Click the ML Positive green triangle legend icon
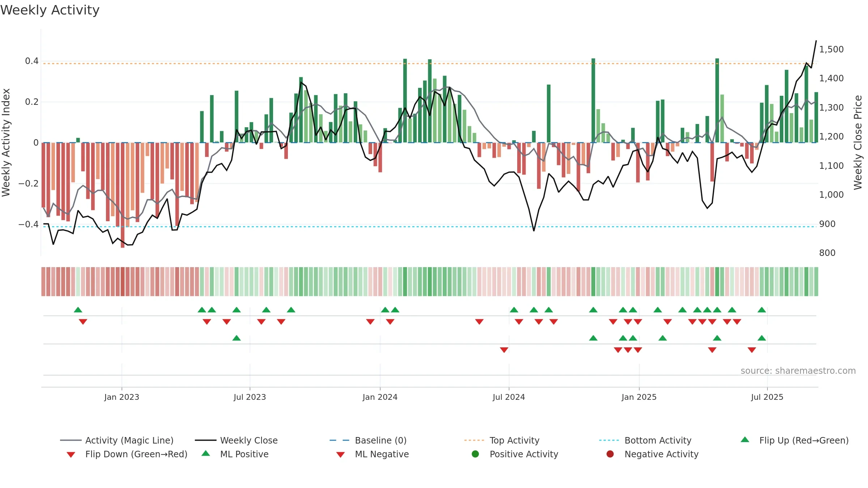Image resolution: width=868 pixels, height=488 pixels. click(206, 453)
